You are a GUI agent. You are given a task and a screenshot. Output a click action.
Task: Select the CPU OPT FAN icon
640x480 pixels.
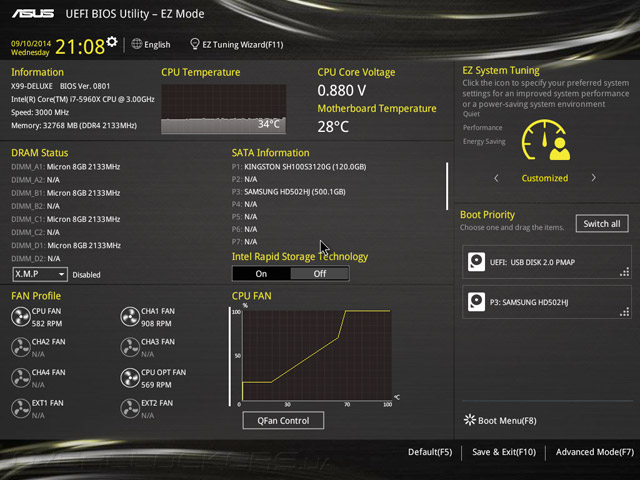130,378
